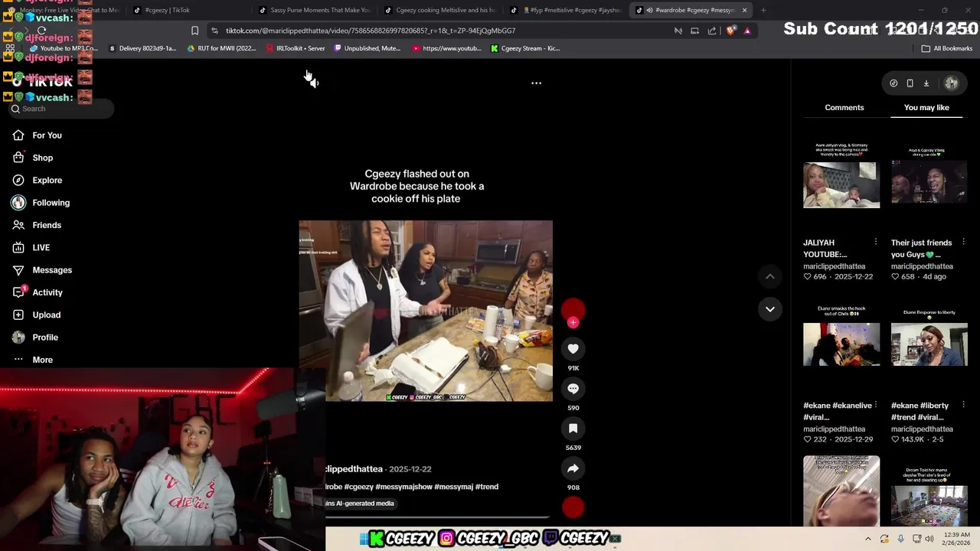Click the microphone tray icon

[900, 539]
